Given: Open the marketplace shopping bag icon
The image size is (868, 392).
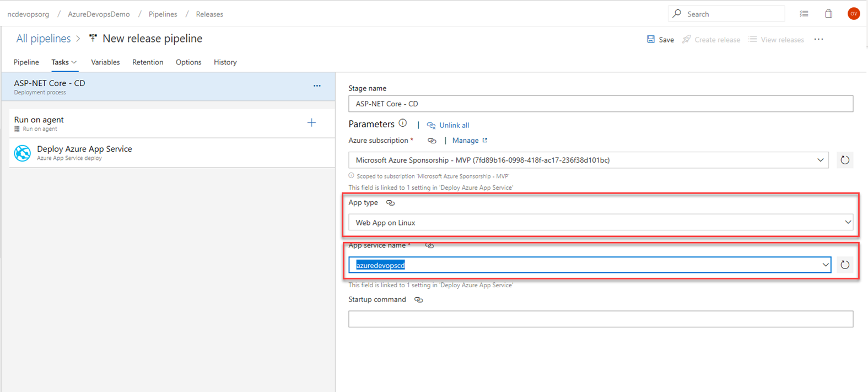Looking at the screenshot, I should click(x=828, y=14).
